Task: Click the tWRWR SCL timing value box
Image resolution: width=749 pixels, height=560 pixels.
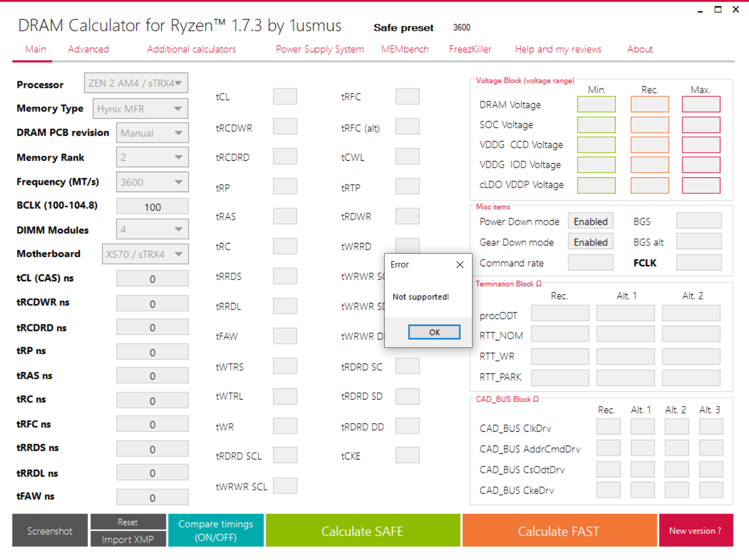Action: [x=285, y=485]
